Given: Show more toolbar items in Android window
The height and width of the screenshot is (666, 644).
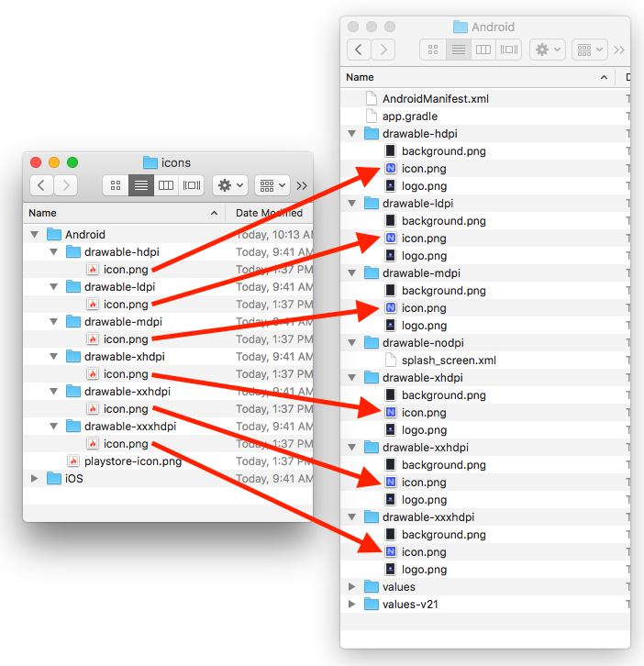Looking at the screenshot, I should (x=619, y=50).
